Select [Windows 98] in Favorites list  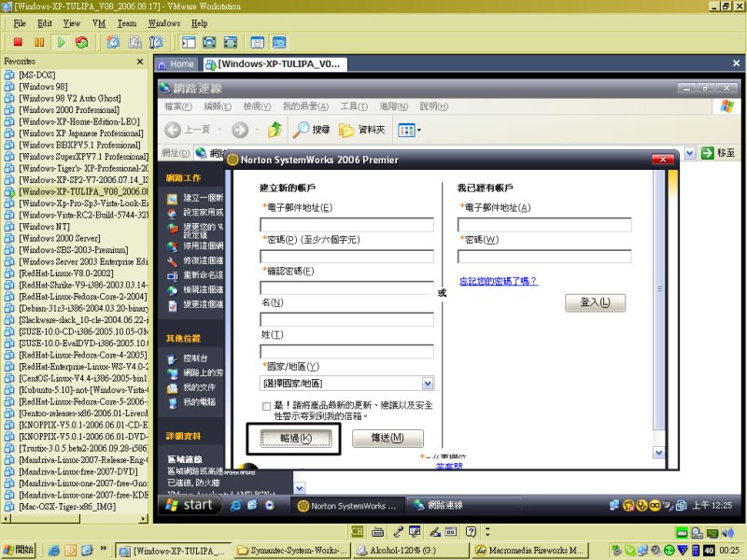(x=43, y=87)
